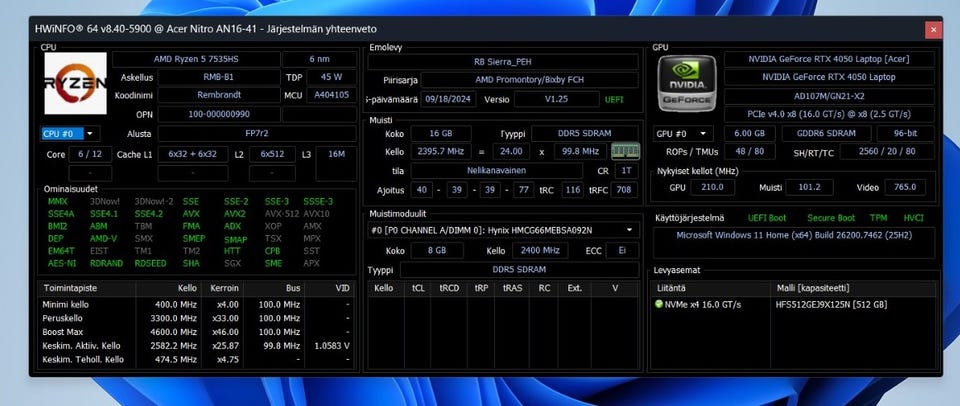The width and height of the screenshot is (960, 406).
Task: Click the tRAS column header
Action: click(512, 288)
